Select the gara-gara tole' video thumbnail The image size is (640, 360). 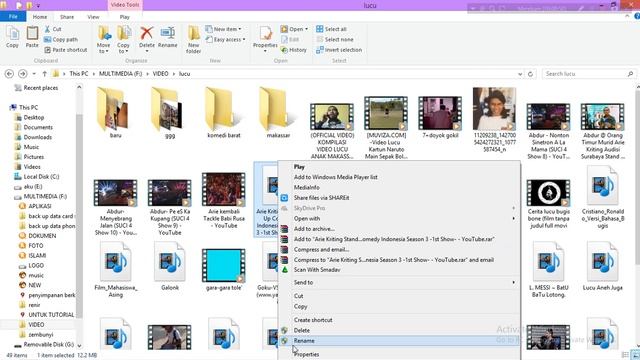point(224,265)
